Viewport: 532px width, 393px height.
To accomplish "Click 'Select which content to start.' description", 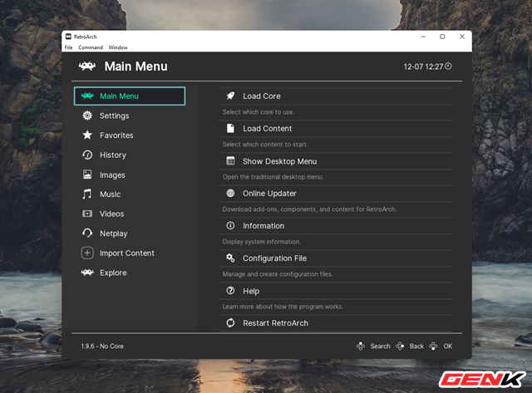I will point(265,145).
